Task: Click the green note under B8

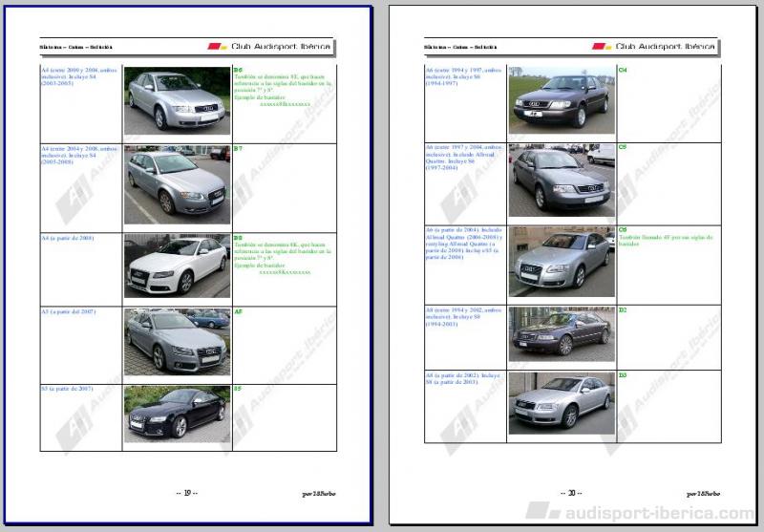Action: [283, 258]
